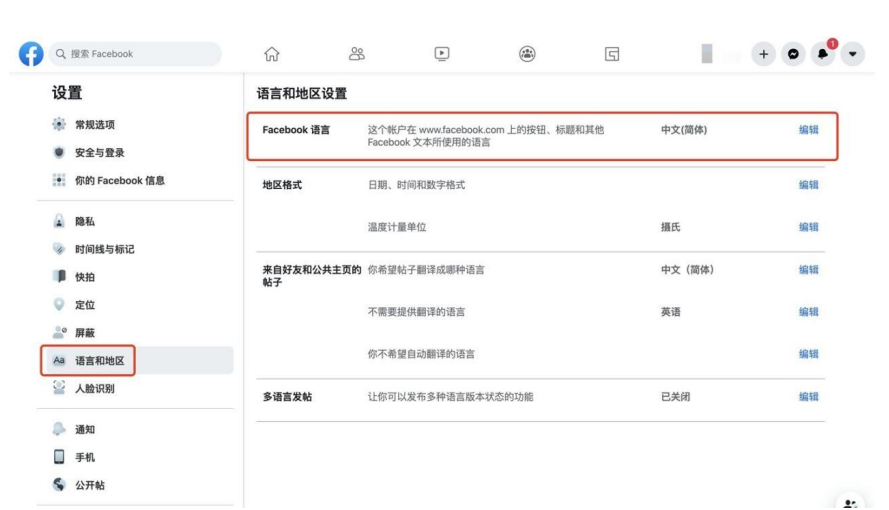Screen dimensions: 889x510
Task: Open the Friends icon in top bar
Action: pos(357,54)
